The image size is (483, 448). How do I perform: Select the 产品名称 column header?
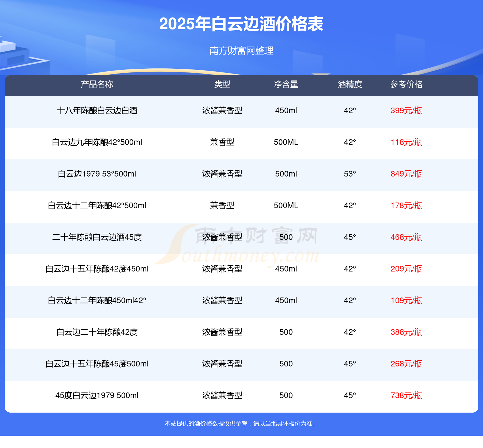tap(97, 84)
